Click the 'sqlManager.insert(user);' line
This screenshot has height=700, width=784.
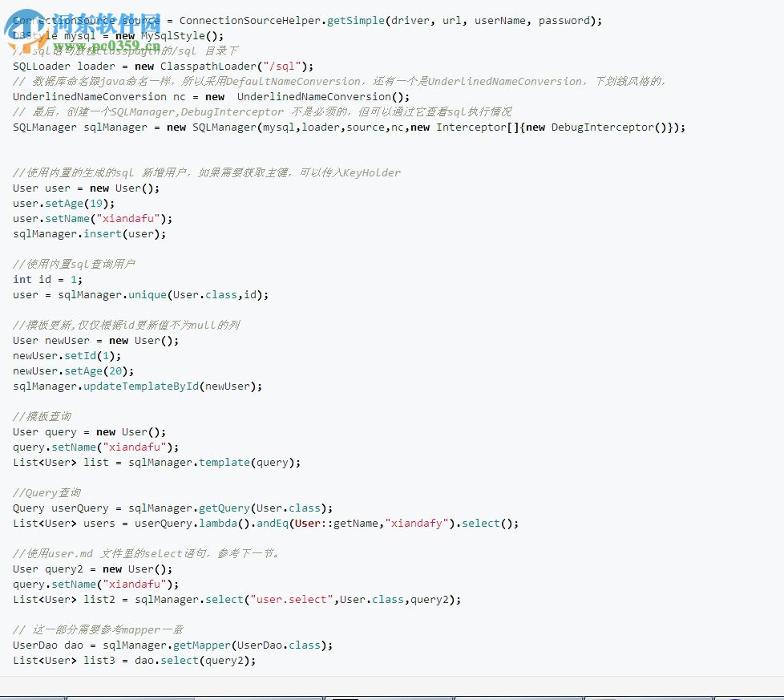click(x=90, y=234)
